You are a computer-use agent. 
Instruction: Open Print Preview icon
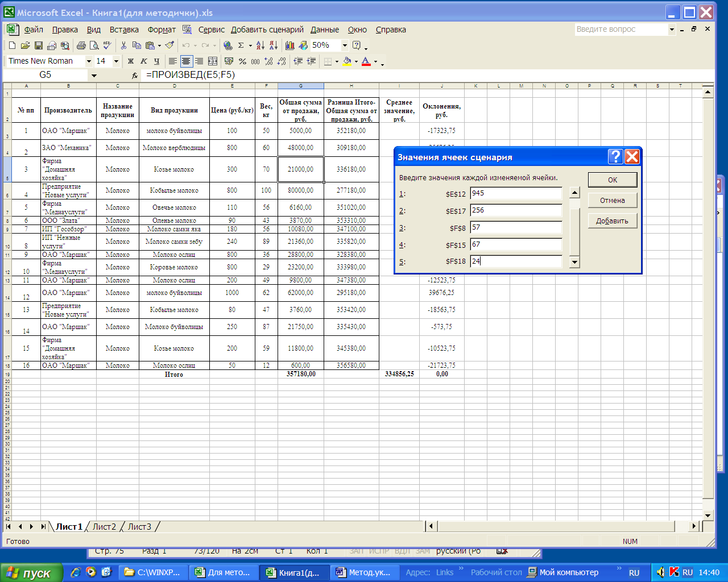point(94,45)
